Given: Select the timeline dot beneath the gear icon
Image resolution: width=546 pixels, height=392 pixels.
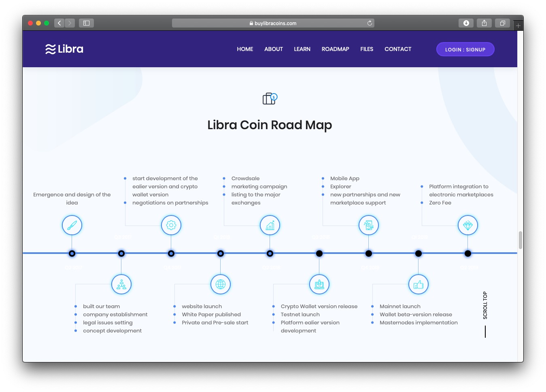Looking at the screenshot, I should coord(171,254).
